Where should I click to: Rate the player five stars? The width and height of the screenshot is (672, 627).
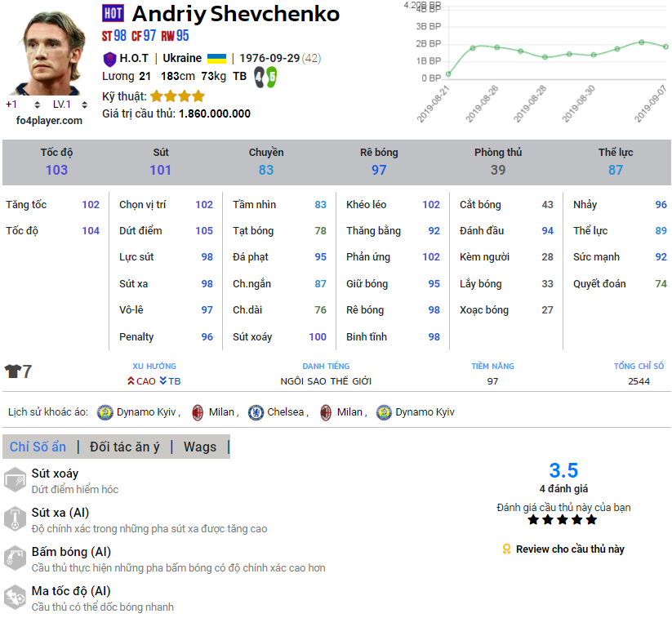591,519
